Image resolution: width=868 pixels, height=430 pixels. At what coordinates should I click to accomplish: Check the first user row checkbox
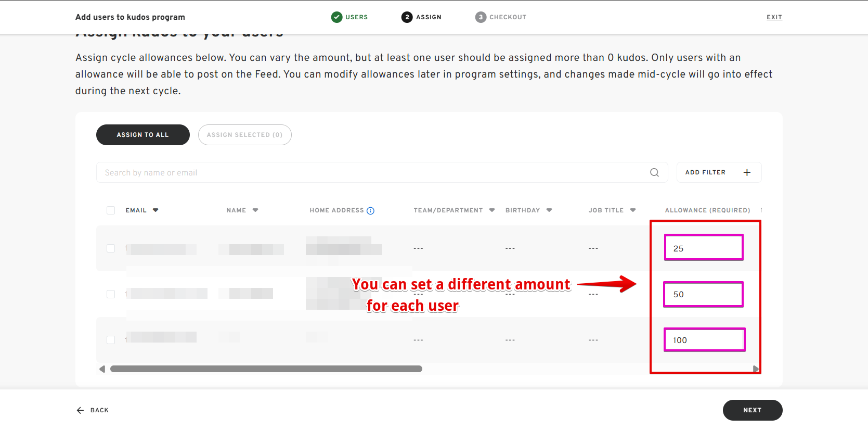(111, 248)
